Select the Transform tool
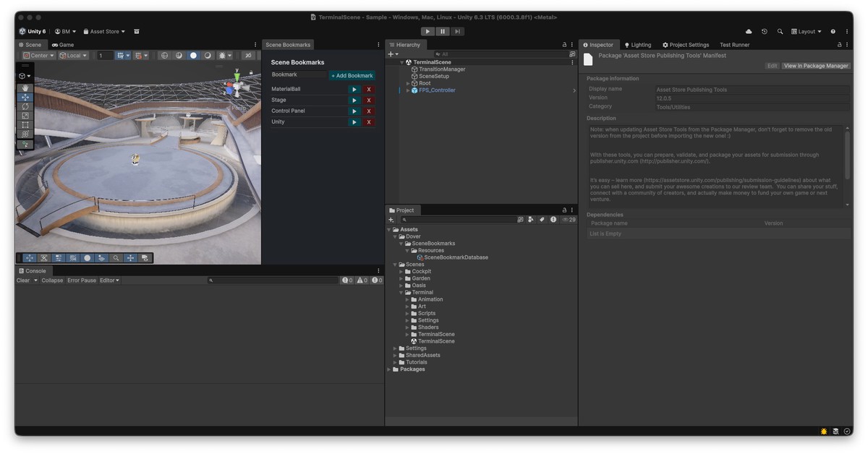The width and height of the screenshot is (868, 454). [25, 134]
